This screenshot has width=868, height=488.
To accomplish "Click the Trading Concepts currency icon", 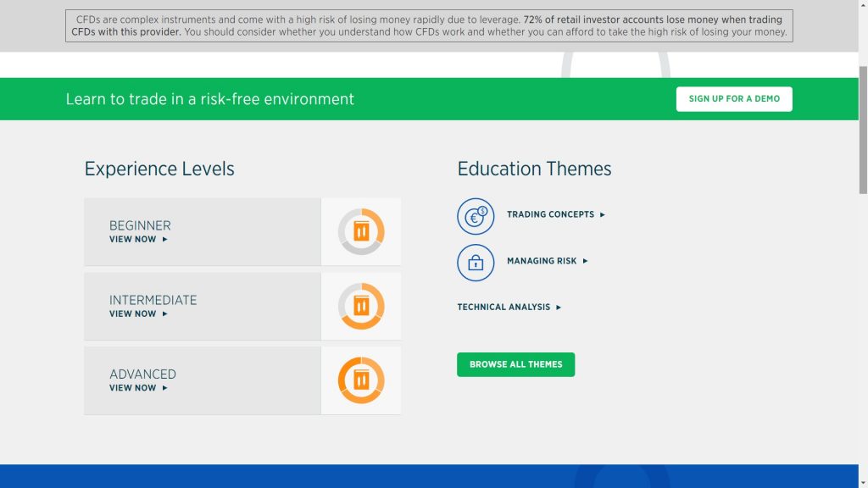I will point(476,216).
